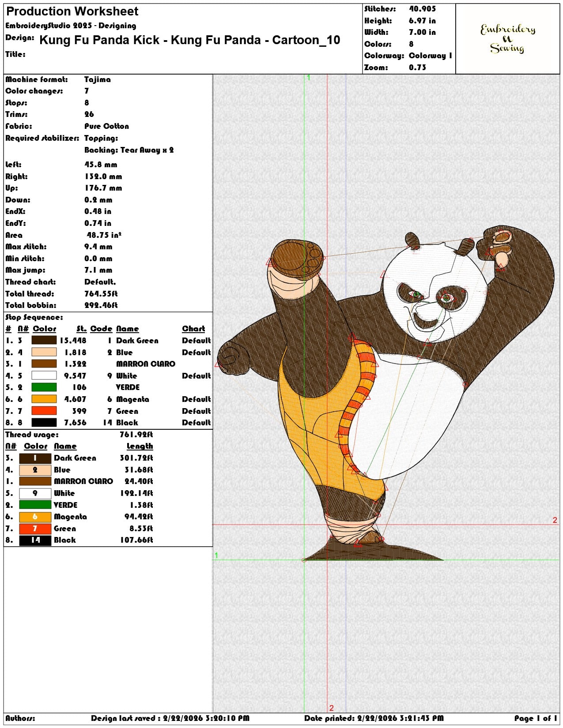Click the green VERDE swatch in Stop Sequence

(44, 387)
